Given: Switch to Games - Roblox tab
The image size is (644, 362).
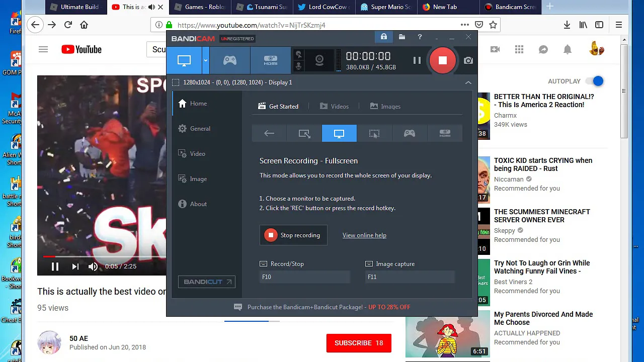Looking at the screenshot, I should (200, 7).
